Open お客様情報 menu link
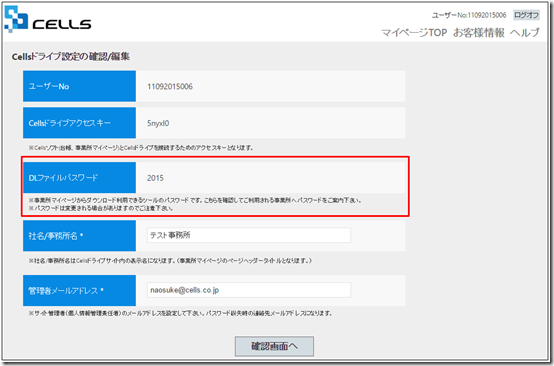This screenshot has height=366, width=554. 479,33
